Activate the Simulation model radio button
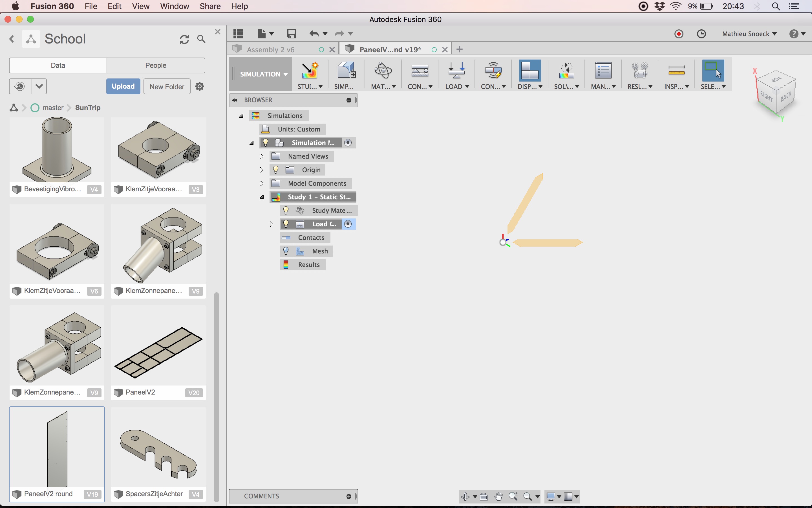This screenshot has height=508, width=812. (x=348, y=143)
